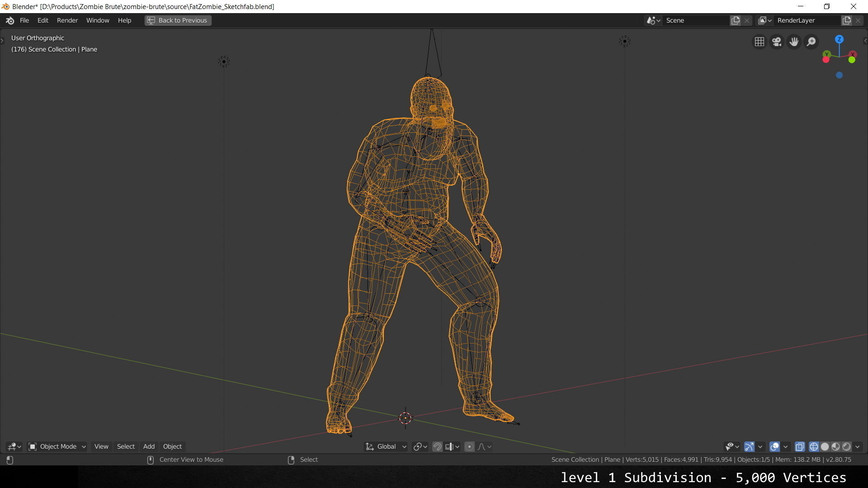Open the Edit menu
This screenshot has width=868, height=488.
(43, 20)
